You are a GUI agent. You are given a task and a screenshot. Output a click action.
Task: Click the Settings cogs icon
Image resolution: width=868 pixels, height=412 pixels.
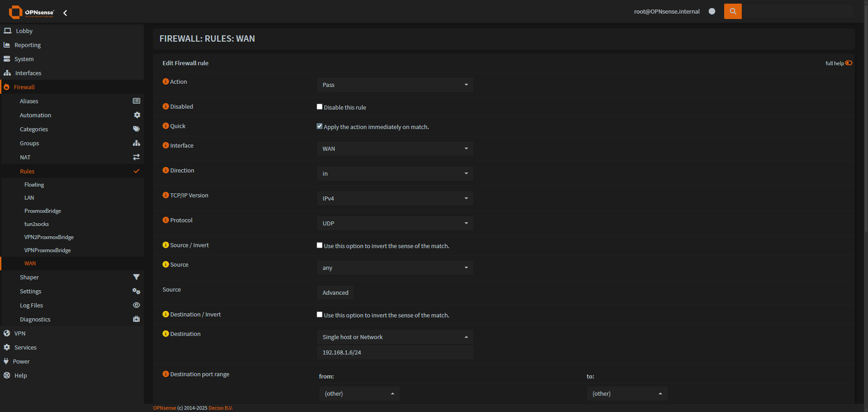click(x=136, y=291)
